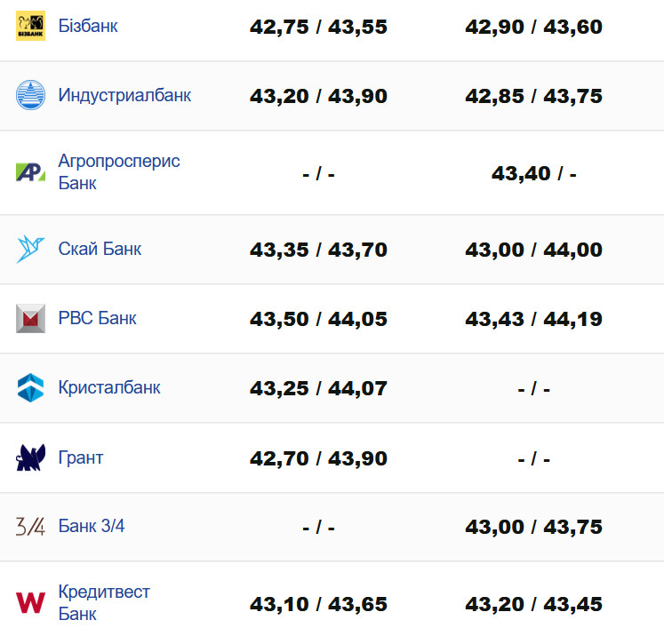The width and height of the screenshot is (664, 644).
Task: Click the Кристалбанк blue logo
Action: tap(30, 387)
